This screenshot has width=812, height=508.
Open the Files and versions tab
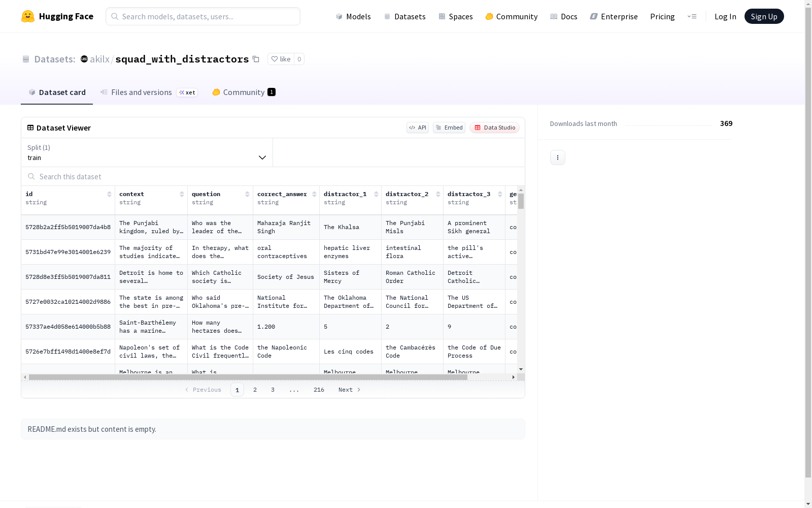pyautogui.click(x=149, y=92)
